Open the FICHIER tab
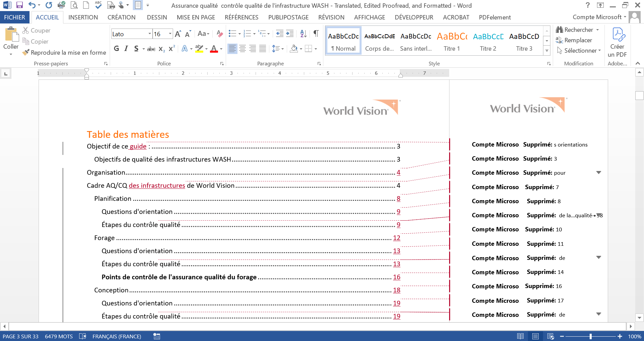Image resolution: width=644 pixels, height=341 pixels. tap(14, 17)
